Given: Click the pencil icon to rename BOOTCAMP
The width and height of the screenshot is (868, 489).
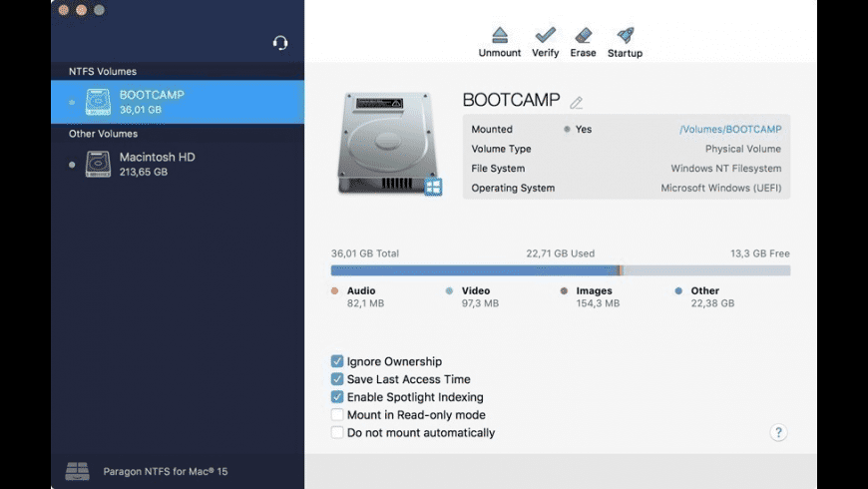Looking at the screenshot, I should coord(577,103).
